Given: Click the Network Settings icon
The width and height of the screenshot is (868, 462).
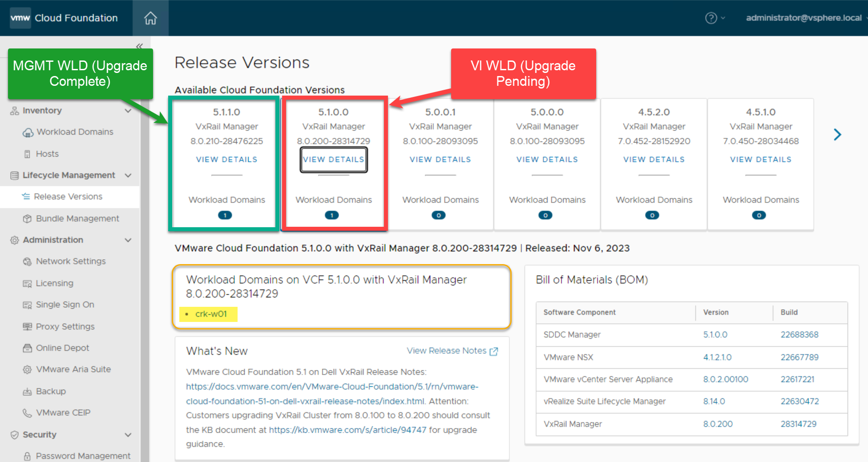Looking at the screenshot, I should (27, 261).
